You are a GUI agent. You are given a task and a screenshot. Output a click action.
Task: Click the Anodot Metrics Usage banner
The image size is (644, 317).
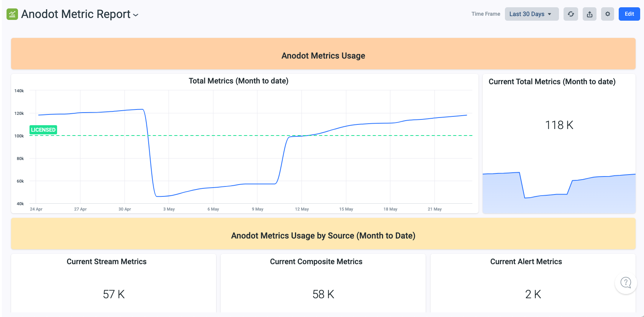click(x=323, y=54)
